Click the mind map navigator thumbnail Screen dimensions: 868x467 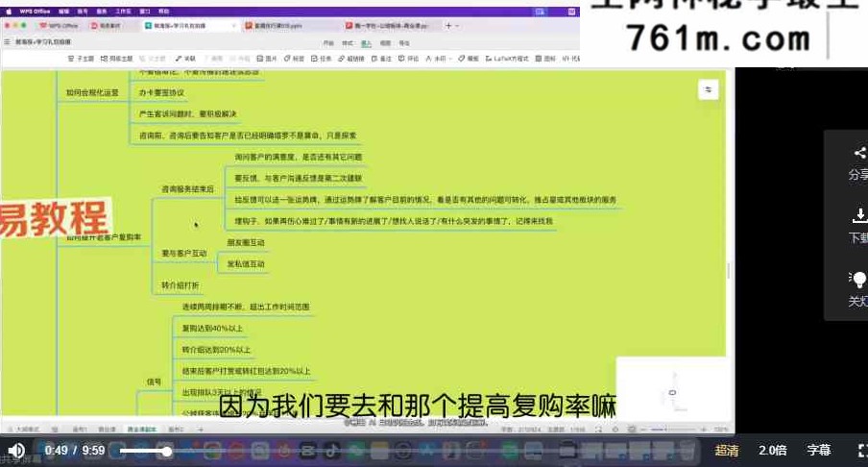click(x=671, y=393)
